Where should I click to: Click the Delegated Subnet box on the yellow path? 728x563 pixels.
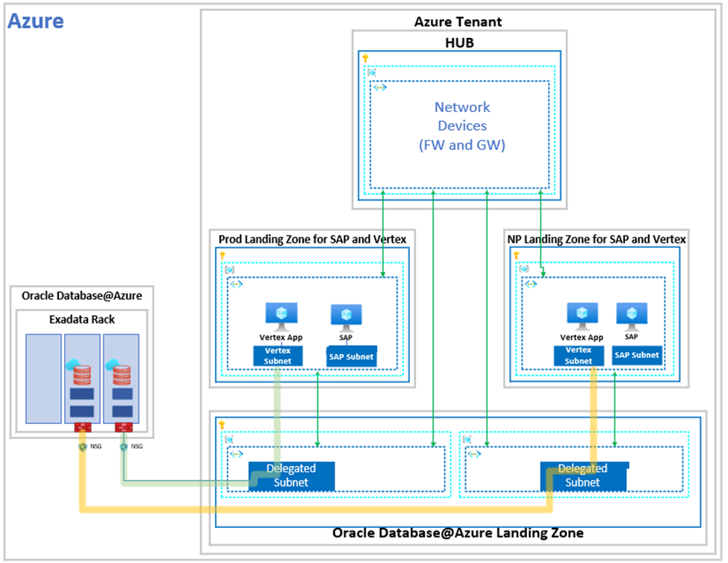point(583,476)
